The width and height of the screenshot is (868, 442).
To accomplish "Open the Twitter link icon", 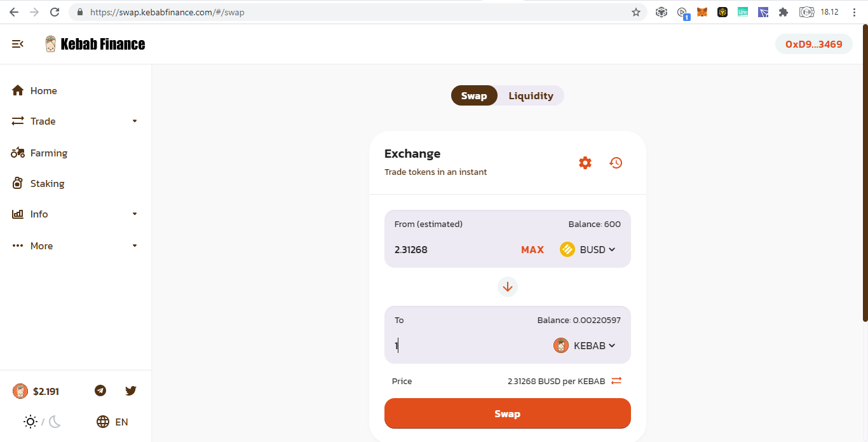I will click(x=131, y=390).
